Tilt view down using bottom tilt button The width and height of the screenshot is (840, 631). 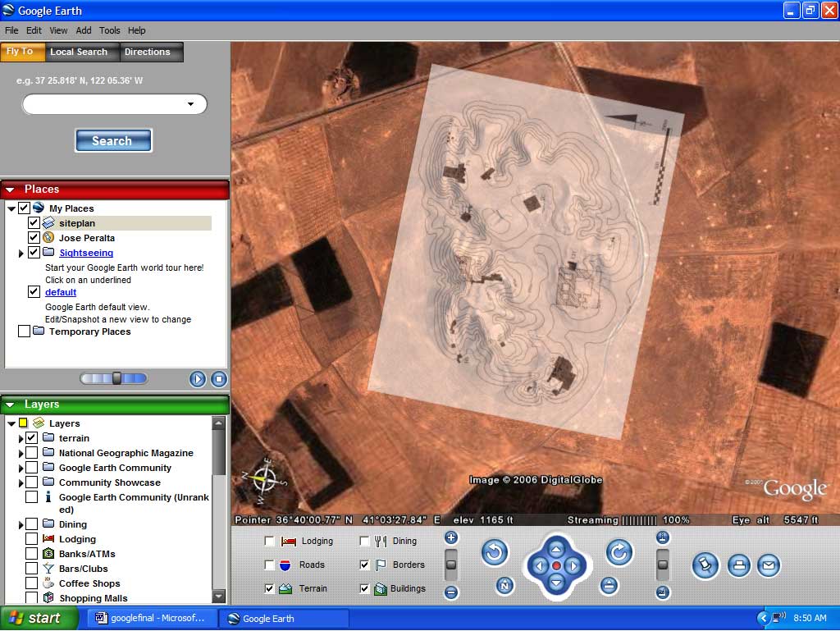pos(663,592)
